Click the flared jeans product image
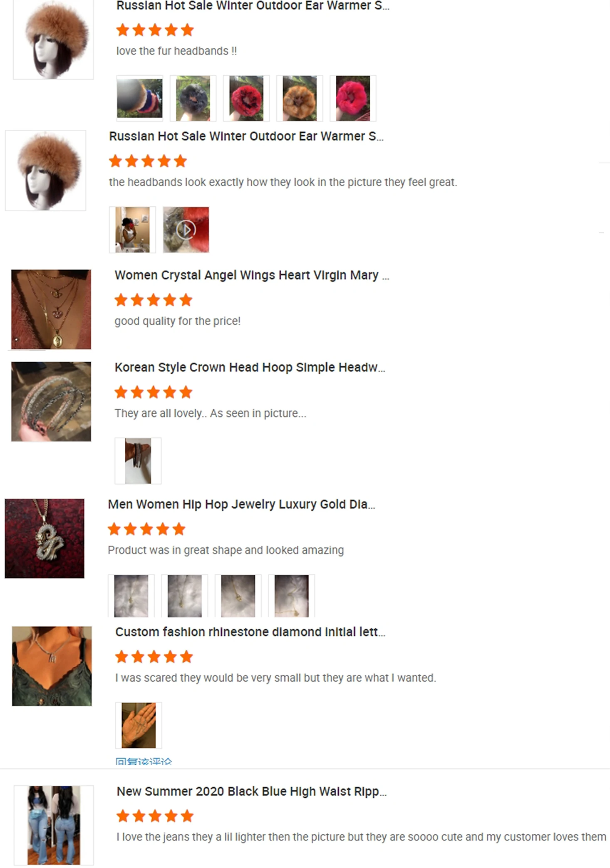 54,825
